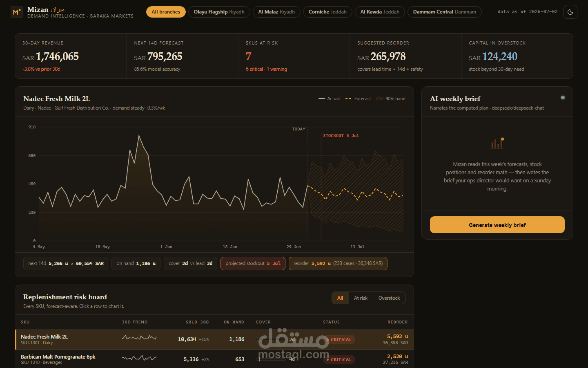The width and height of the screenshot is (588, 368).
Task: Click the REORDER column header
Action: (x=398, y=322)
